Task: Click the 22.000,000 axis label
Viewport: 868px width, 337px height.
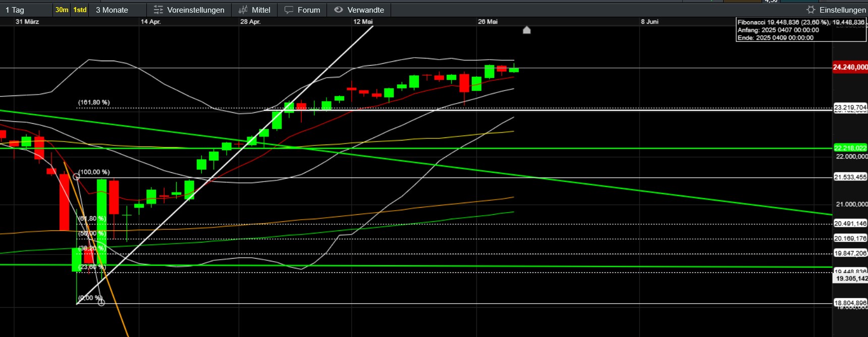Action: point(852,157)
